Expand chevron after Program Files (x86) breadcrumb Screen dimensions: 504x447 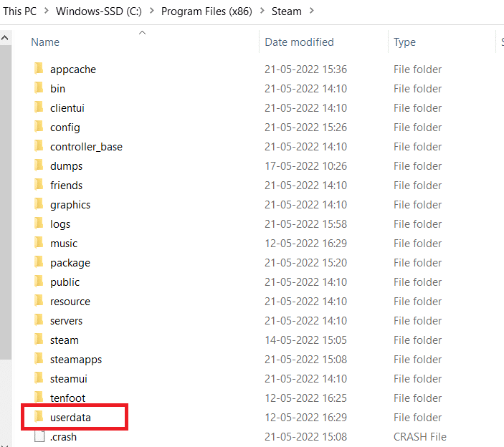(262, 11)
